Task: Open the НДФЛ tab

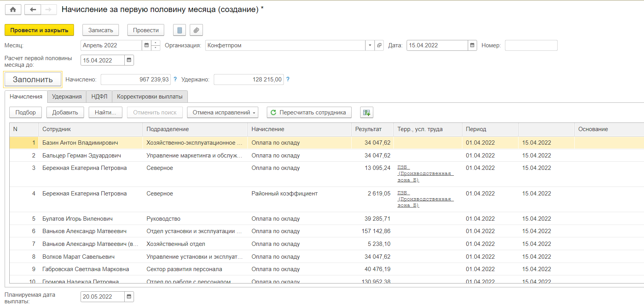Action: coord(99,97)
